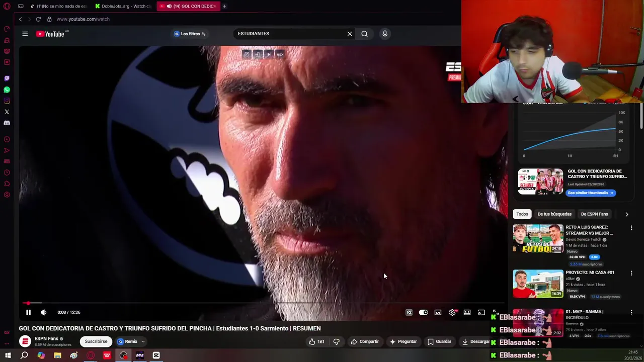Viewport: 644px width, 362px height.
Task: Toggle autoplay switch in player
Action: pos(424,312)
